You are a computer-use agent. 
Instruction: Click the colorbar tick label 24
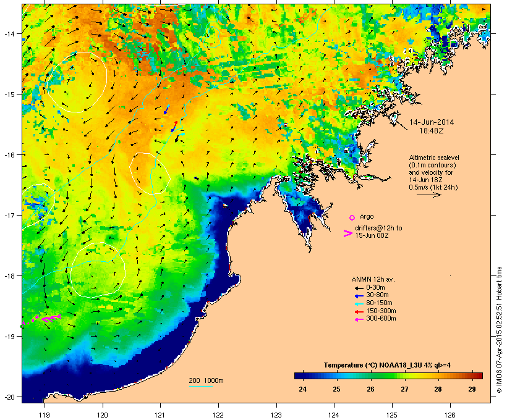[x=302, y=389]
